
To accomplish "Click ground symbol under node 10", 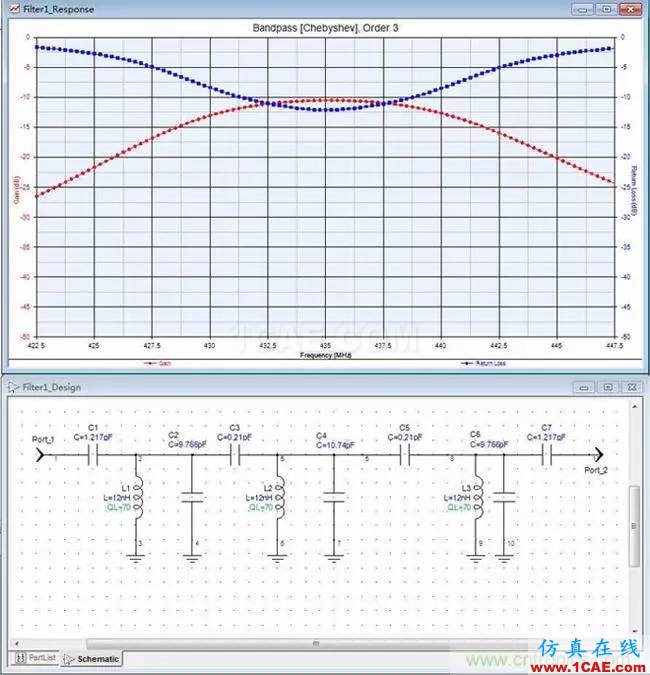I will click(504, 559).
